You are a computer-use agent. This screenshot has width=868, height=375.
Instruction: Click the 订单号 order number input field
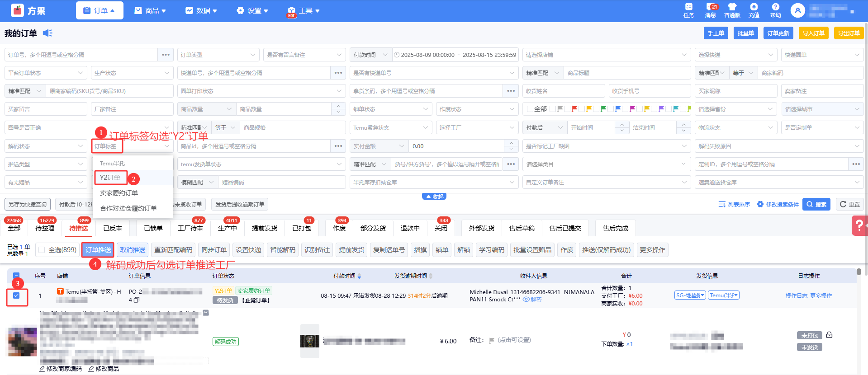(81, 55)
